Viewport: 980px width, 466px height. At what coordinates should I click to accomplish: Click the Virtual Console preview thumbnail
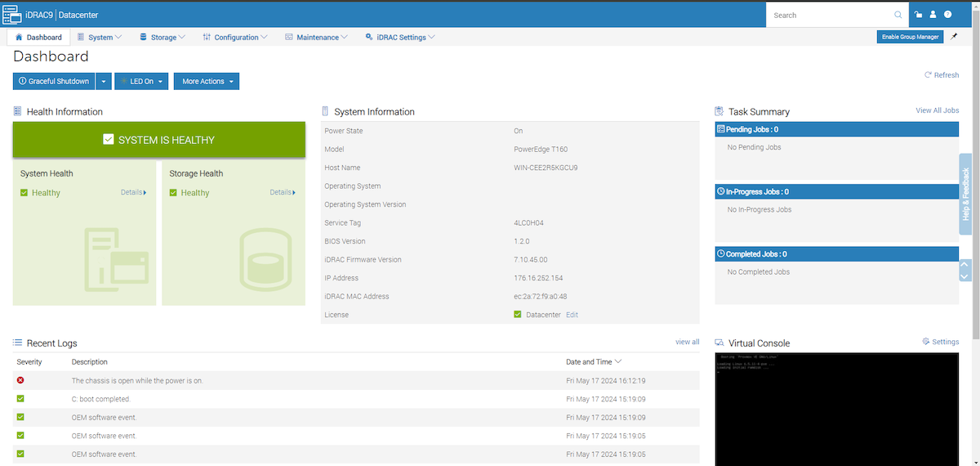(x=836, y=409)
